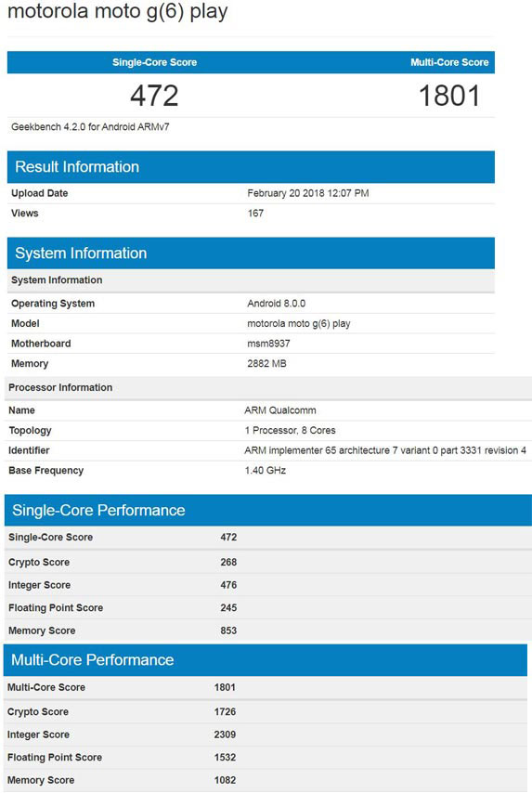Click 'Crypto Score' under Single-Core Performance
The width and height of the screenshot is (532, 793).
(39, 563)
